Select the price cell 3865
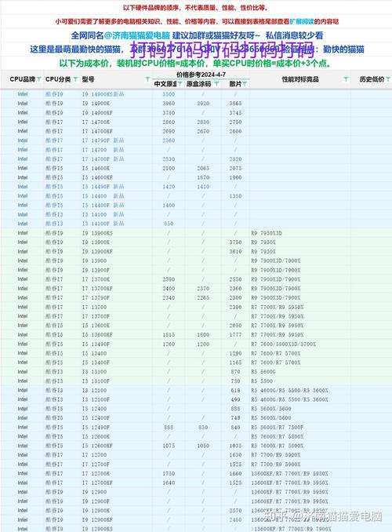This screenshot has height=532, width=392. pos(235,104)
